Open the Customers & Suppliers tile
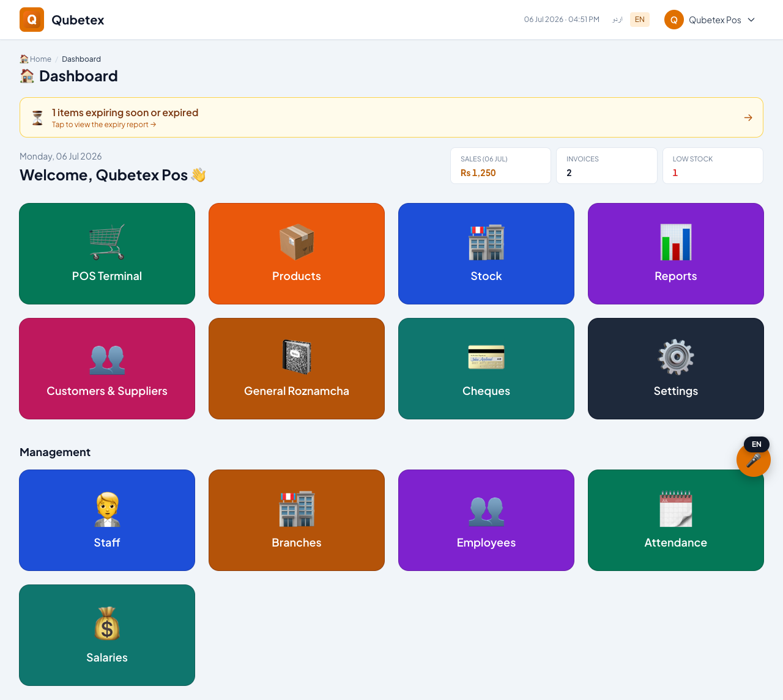 click(x=107, y=369)
